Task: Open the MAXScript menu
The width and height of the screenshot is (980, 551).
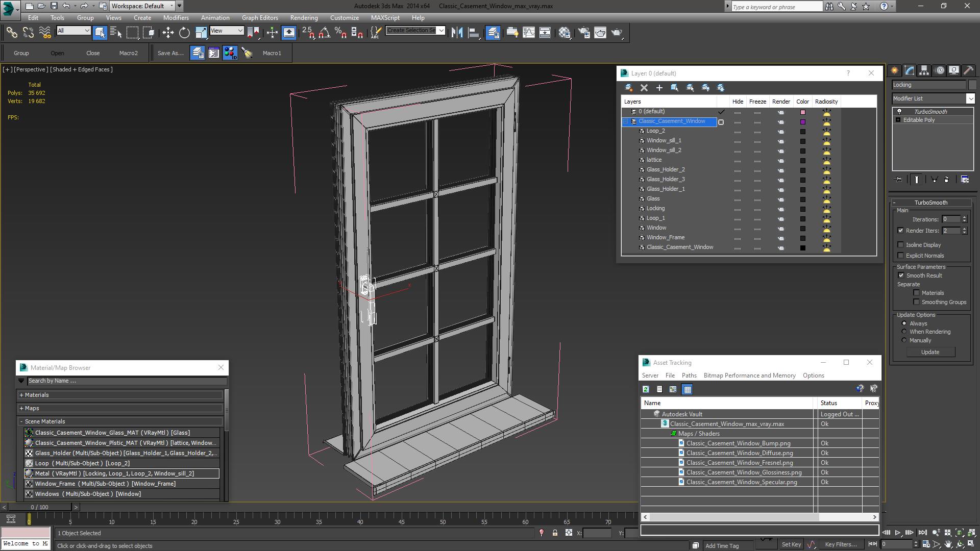Action: 385,18
